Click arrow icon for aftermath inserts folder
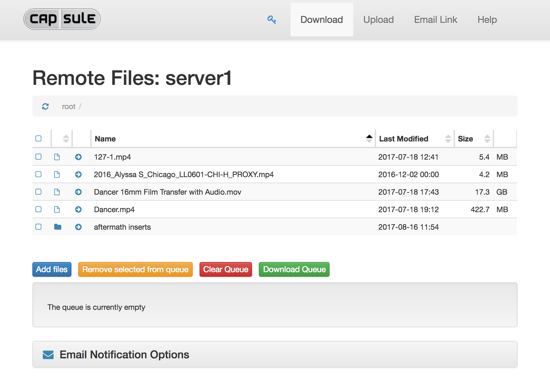The width and height of the screenshot is (550, 392). 78,227
